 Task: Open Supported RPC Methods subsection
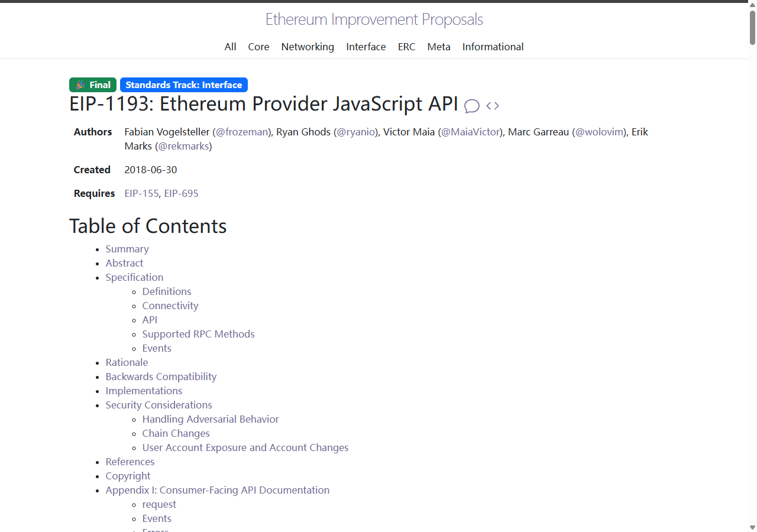coord(199,334)
